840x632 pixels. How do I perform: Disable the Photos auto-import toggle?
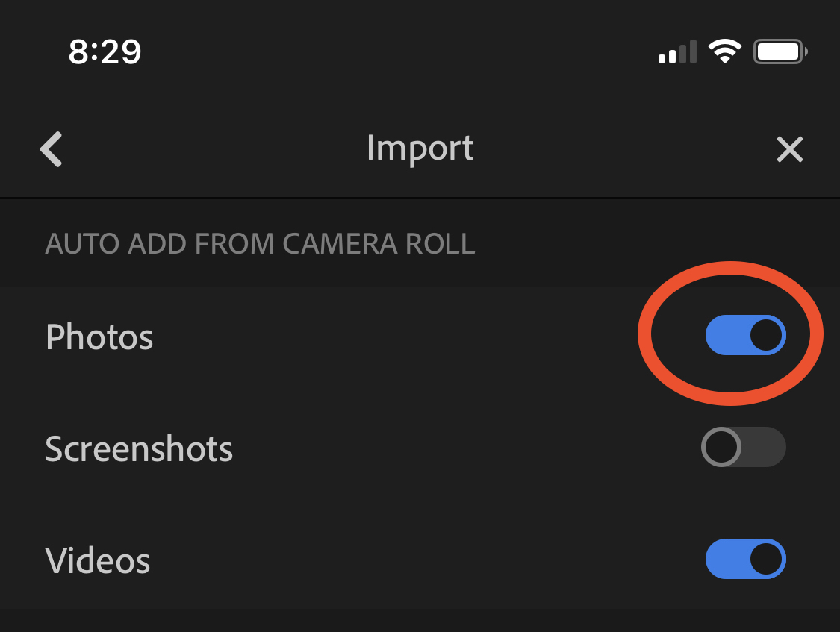pyautogui.click(x=744, y=334)
